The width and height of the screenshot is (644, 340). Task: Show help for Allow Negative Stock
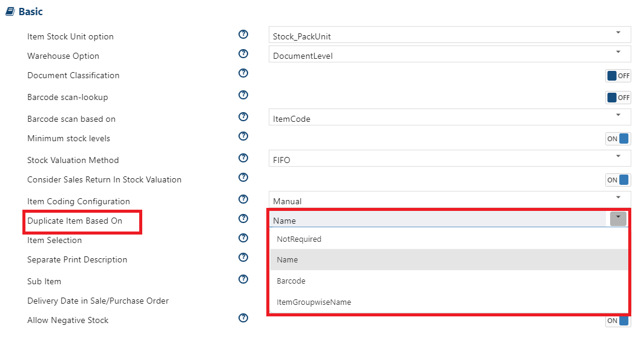(243, 318)
